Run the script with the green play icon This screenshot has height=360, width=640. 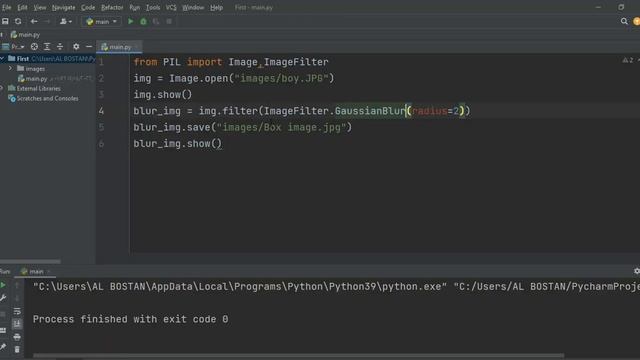tap(131, 21)
